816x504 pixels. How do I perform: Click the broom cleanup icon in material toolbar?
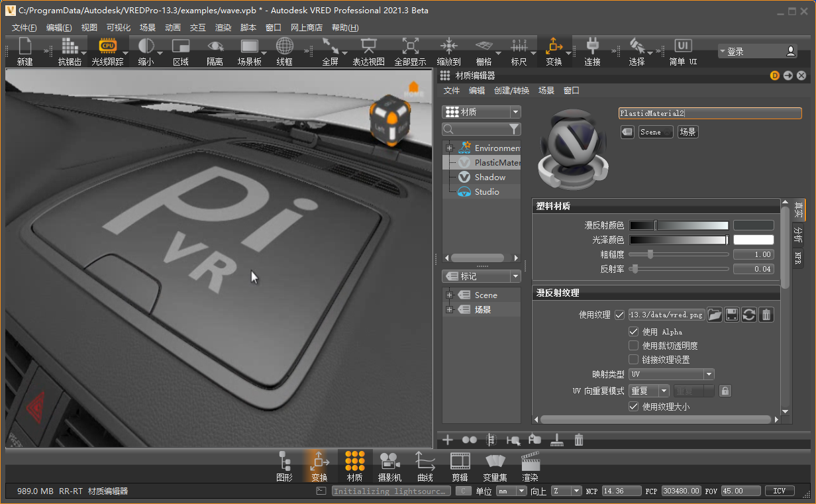557,439
